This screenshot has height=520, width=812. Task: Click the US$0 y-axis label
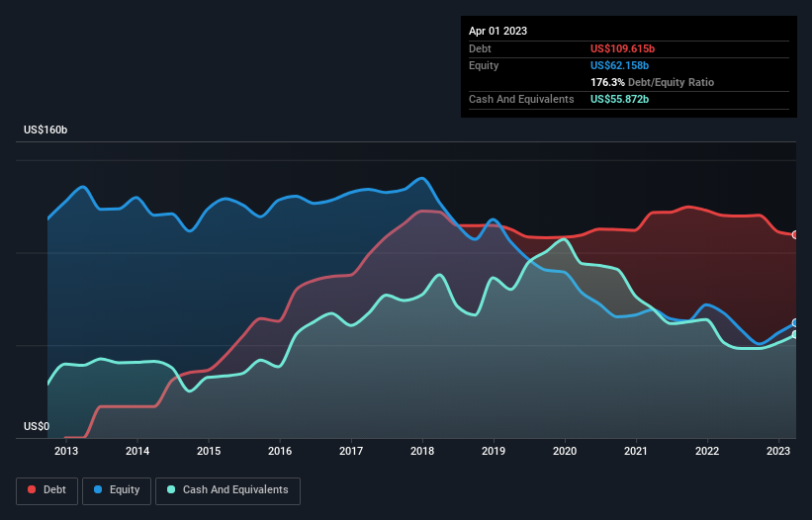click(x=37, y=426)
